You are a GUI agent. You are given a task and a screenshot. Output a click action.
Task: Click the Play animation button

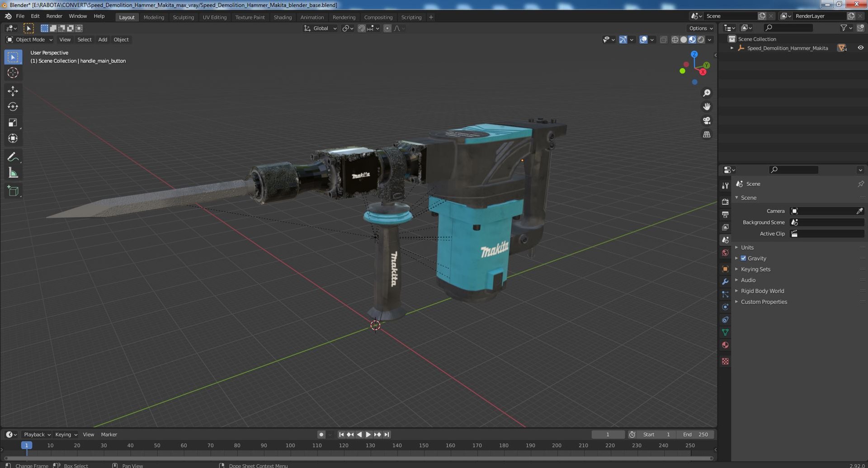(368, 435)
